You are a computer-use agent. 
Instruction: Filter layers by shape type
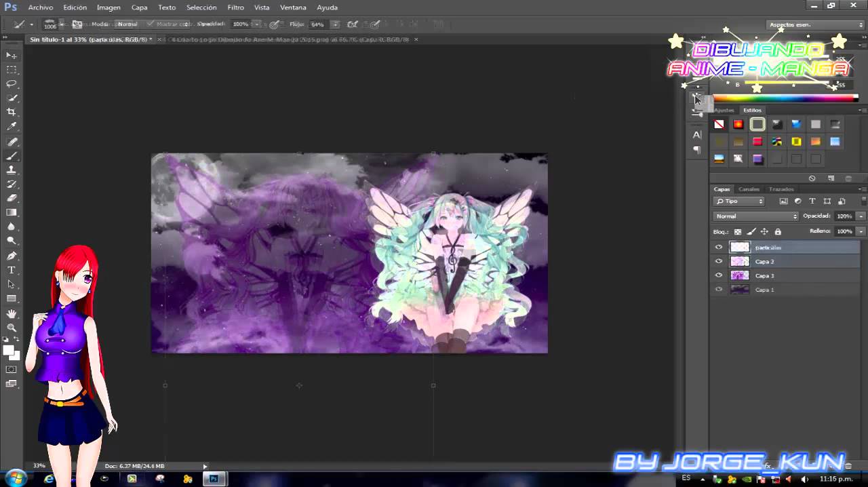827,201
